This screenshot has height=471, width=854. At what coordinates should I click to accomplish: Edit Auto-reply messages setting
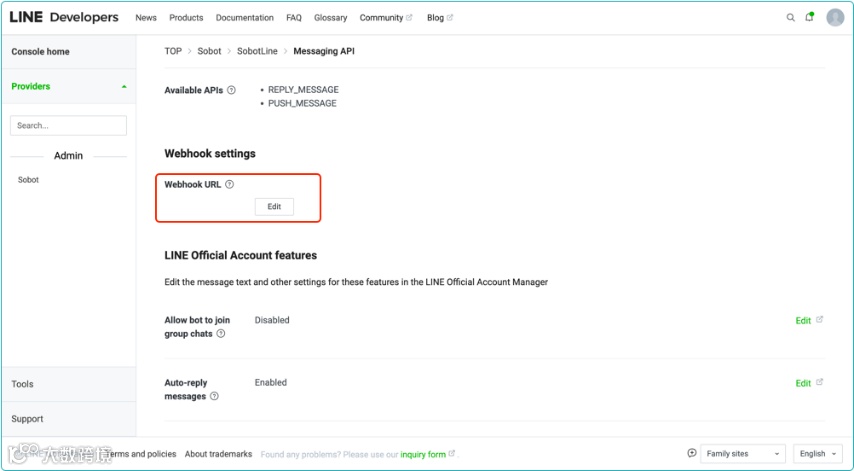[803, 383]
